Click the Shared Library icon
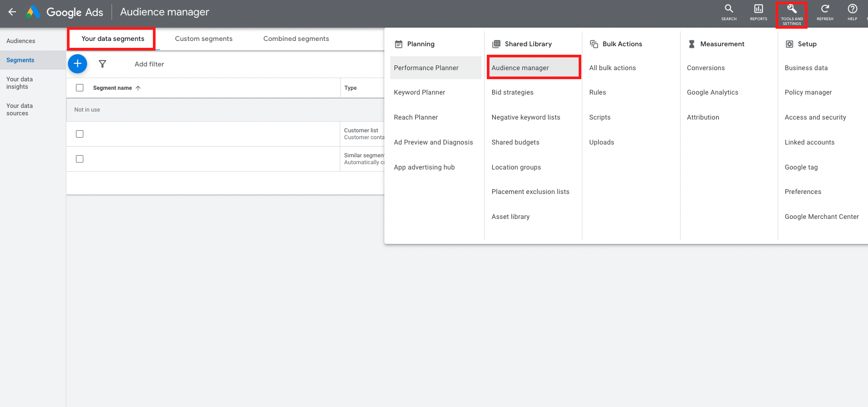This screenshot has width=868, height=407. point(496,44)
